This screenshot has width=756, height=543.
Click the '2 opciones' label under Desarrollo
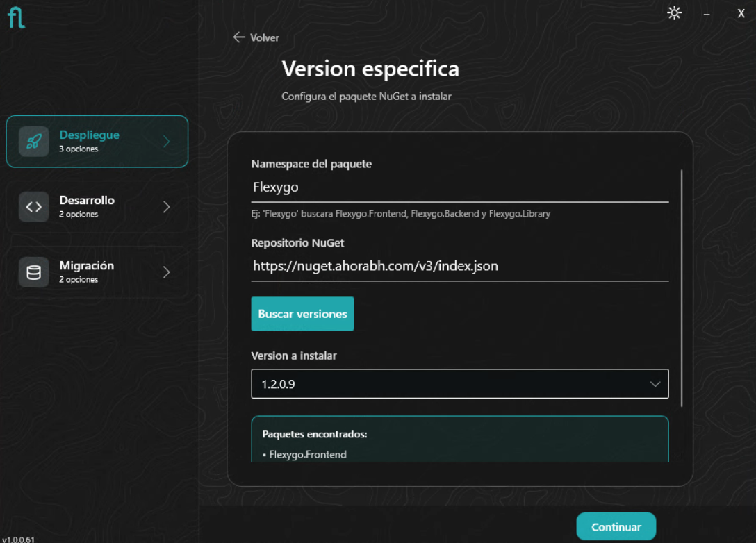[79, 215]
